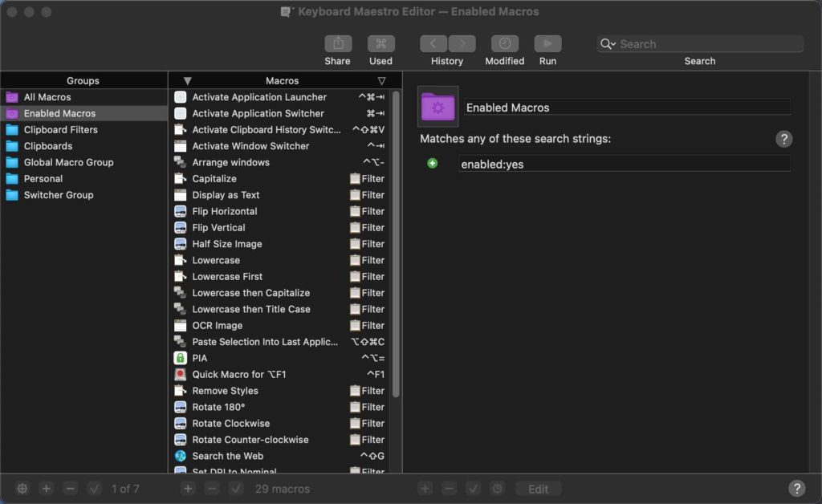The width and height of the screenshot is (822, 504).
Task: Delete macro with the minus button
Action: 212,488
